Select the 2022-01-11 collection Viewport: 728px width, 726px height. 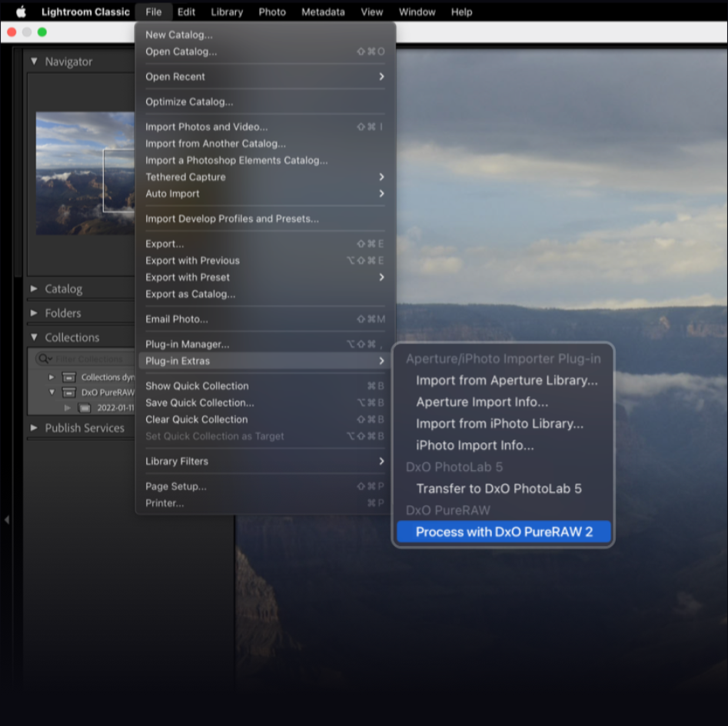click(115, 408)
